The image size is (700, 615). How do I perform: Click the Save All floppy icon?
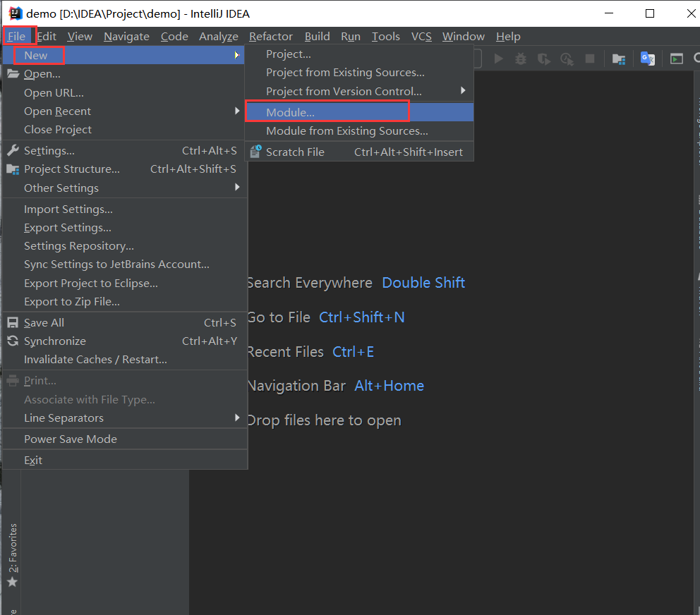tap(13, 323)
